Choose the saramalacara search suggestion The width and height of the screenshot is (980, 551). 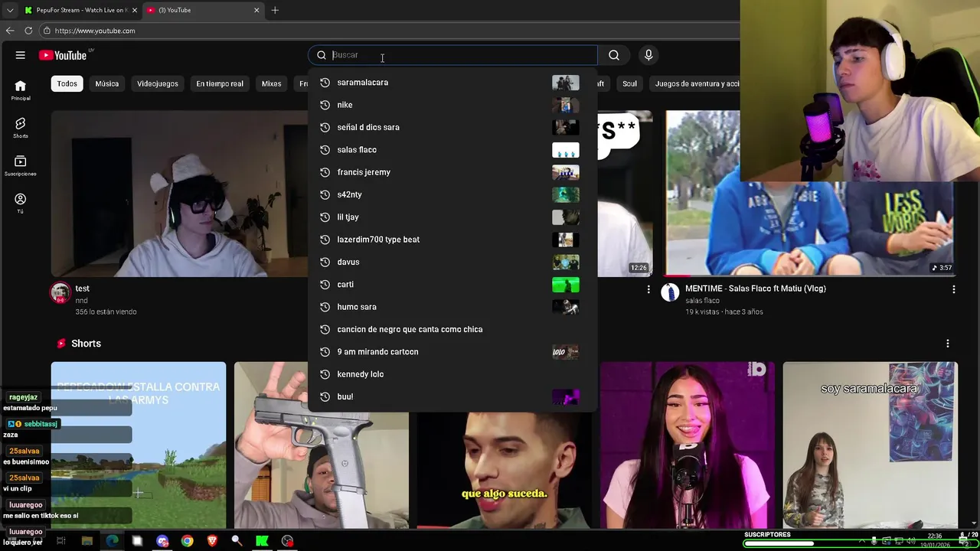tap(452, 83)
